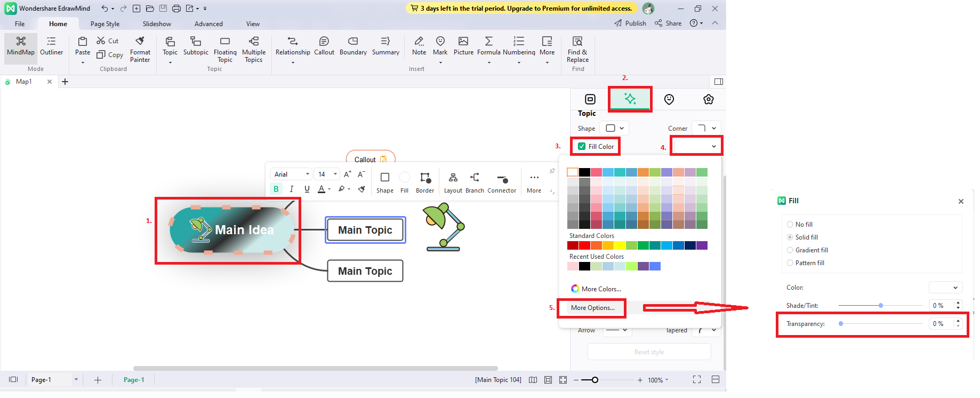980x398 pixels.
Task: Expand the Corner style dropdown
Action: point(706,128)
